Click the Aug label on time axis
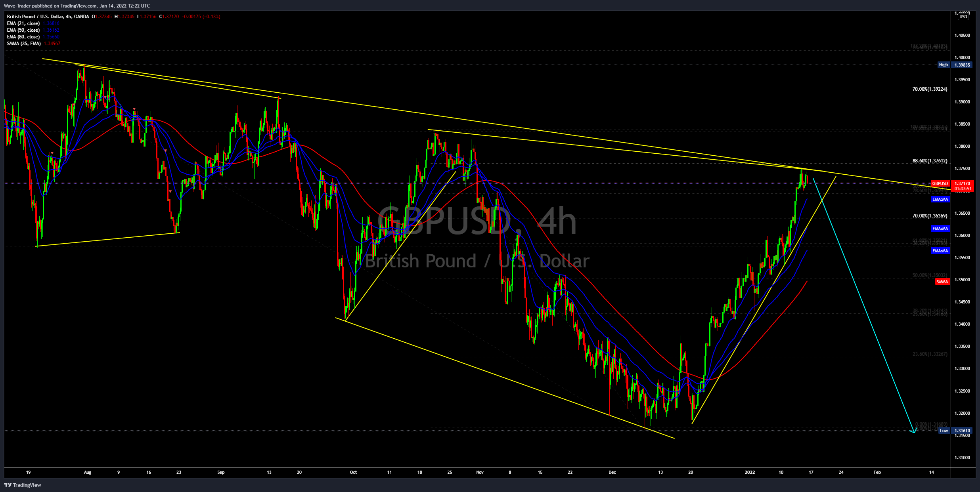This screenshot has height=492, width=980. [x=88, y=472]
